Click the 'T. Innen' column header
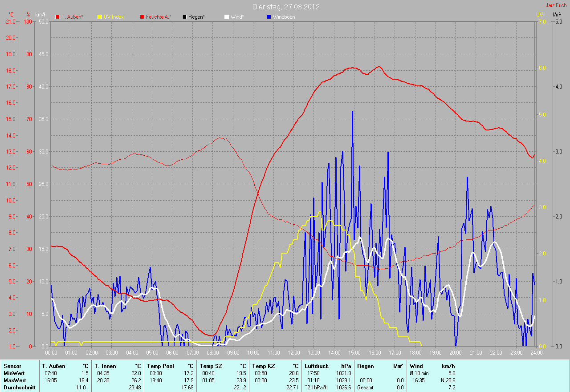The height and width of the screenshot is (392, 570). click(106, 366)
